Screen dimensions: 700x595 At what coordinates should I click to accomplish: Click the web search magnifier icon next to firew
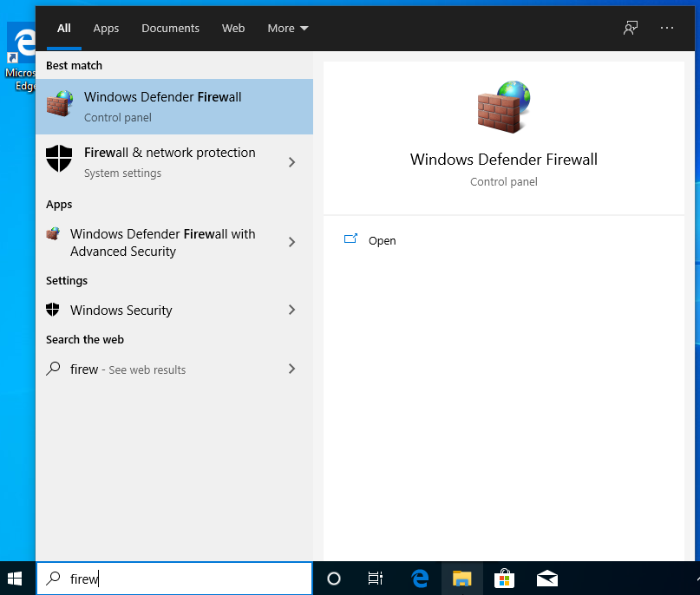coord(53,369)
